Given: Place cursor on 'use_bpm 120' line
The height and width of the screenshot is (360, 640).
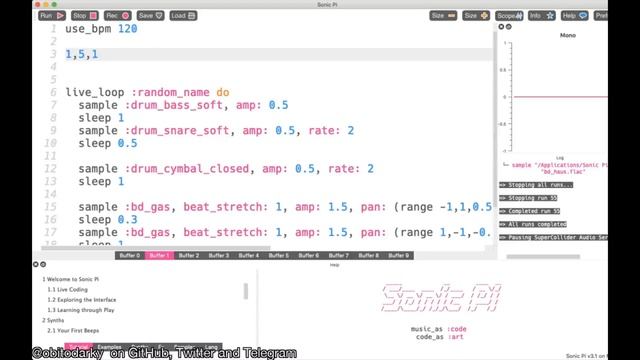Looking at the screenshot, I should pyautogui.click(x=101, y=29).
